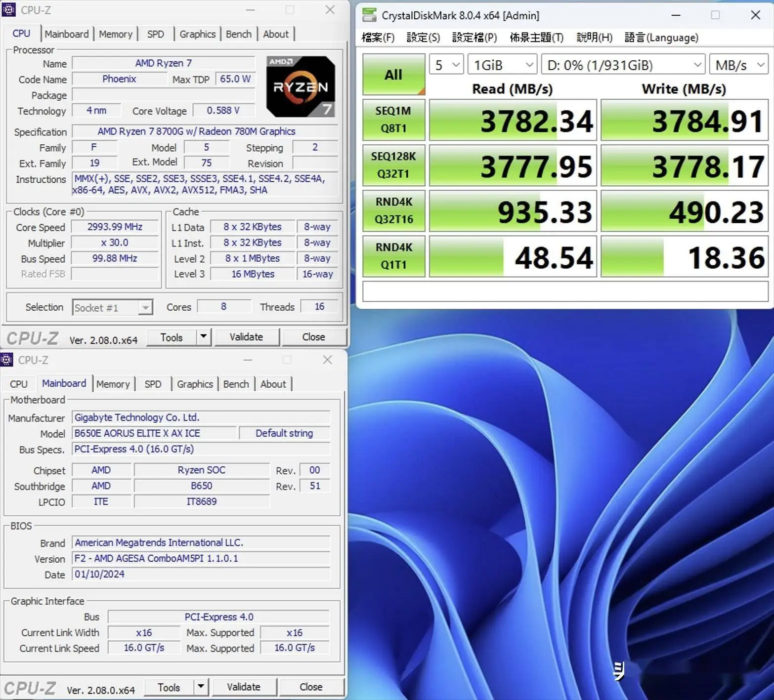Run the RND4K Q32T16 test
This screenshot has height=700, width=774.
point(393,210)
